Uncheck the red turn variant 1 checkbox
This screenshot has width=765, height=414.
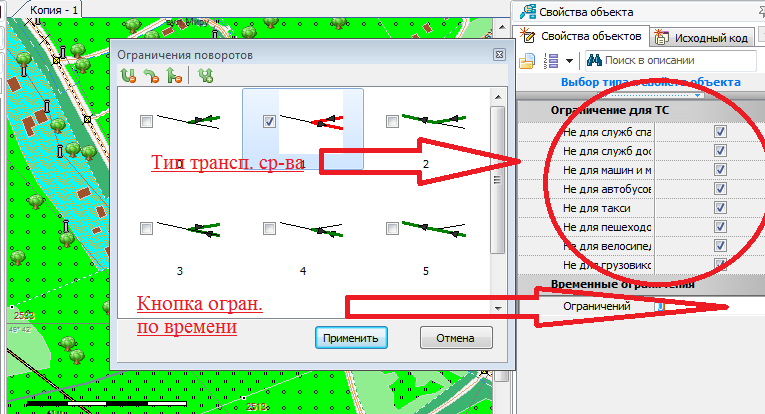268,121
